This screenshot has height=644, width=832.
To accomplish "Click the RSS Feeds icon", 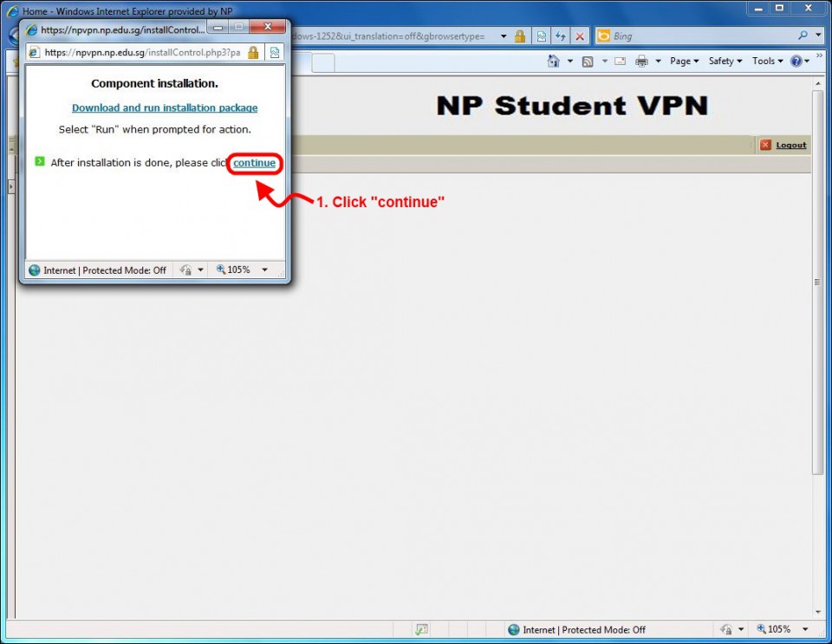I will 588,62.
